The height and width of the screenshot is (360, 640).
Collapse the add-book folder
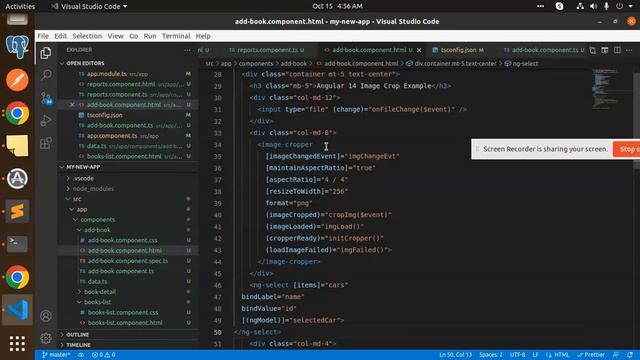point(97,230)
